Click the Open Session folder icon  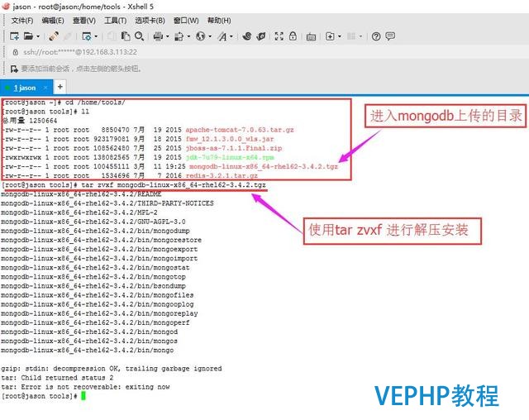28,36
